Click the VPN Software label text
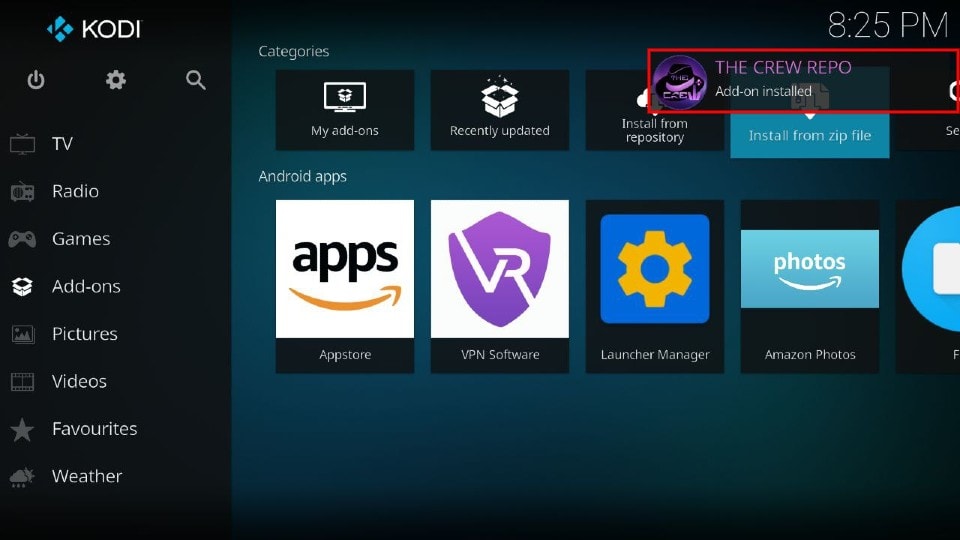The image size is (960, 540). [x=500, y=354]
